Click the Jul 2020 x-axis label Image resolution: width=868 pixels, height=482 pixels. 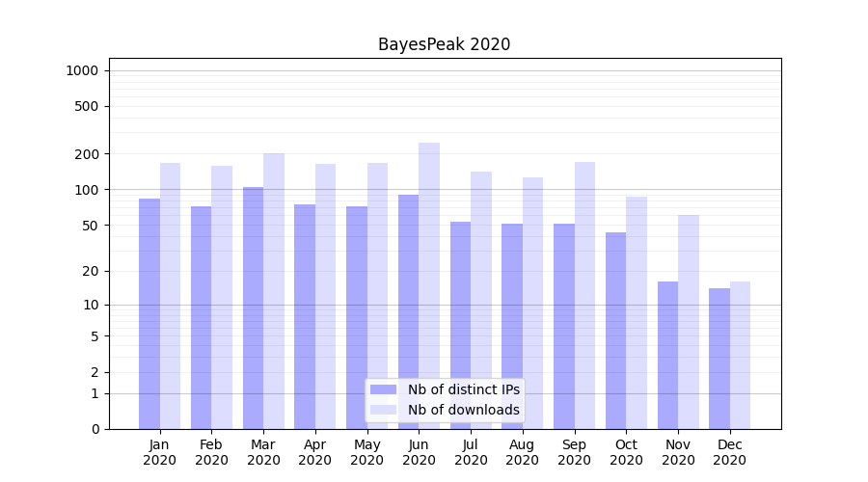(471, 452)
